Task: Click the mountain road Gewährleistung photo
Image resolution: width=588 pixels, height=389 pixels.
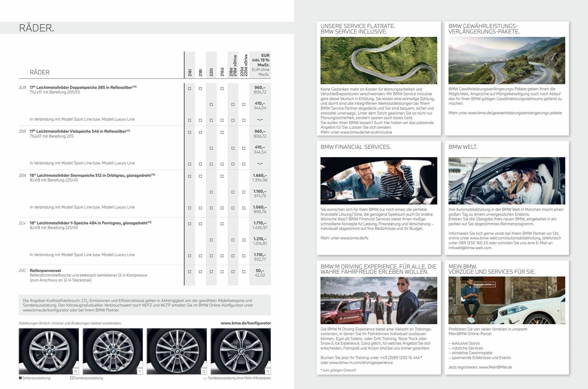Action: pyautogui.click(x=507, y=60)
